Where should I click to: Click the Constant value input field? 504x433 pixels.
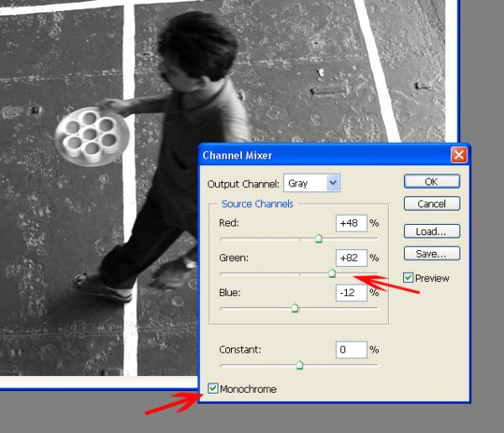[350, 349]
